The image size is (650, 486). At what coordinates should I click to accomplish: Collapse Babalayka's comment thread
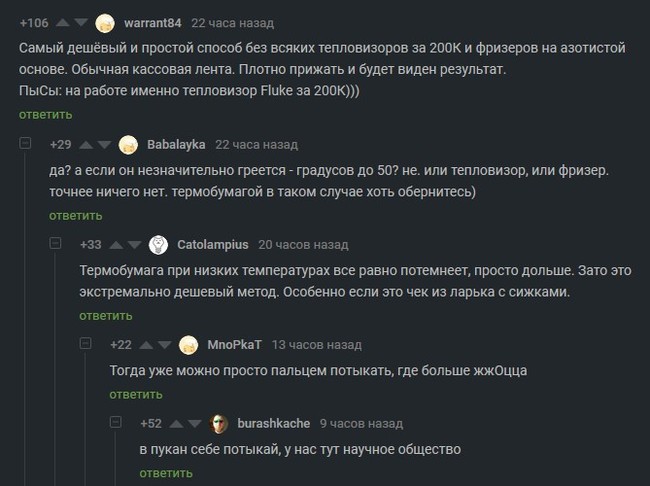click(25, 143)
